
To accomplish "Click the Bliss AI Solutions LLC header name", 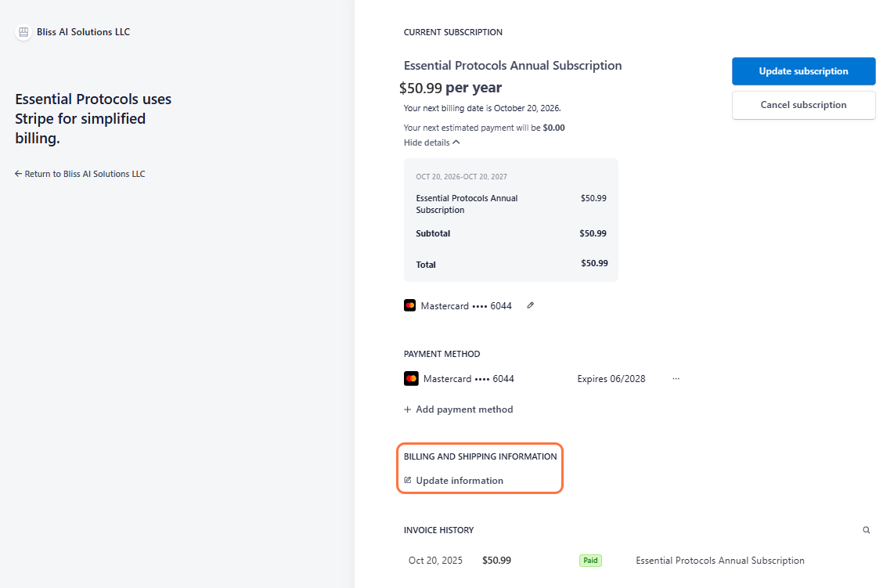I will pos(83,32).
